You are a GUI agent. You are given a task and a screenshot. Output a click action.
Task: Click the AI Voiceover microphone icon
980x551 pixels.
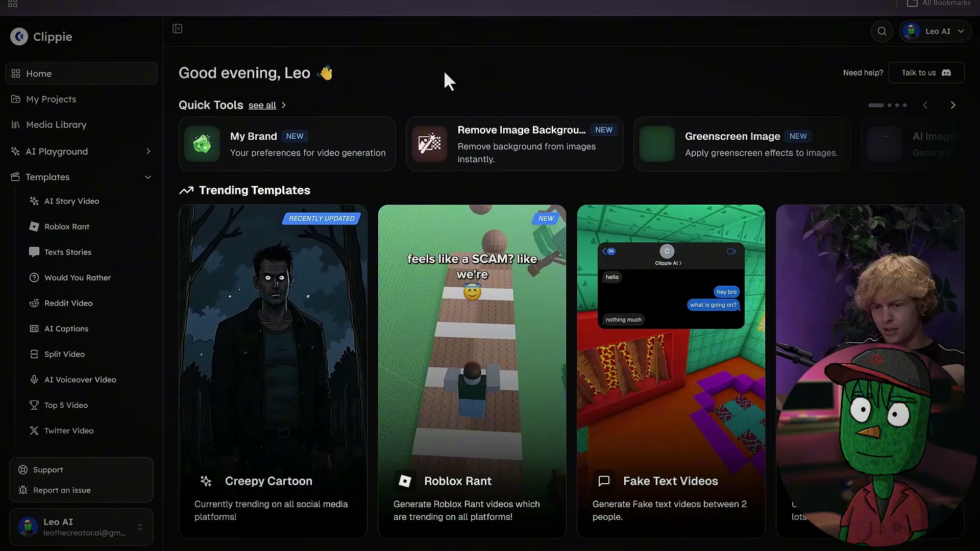tap(34, 380)
